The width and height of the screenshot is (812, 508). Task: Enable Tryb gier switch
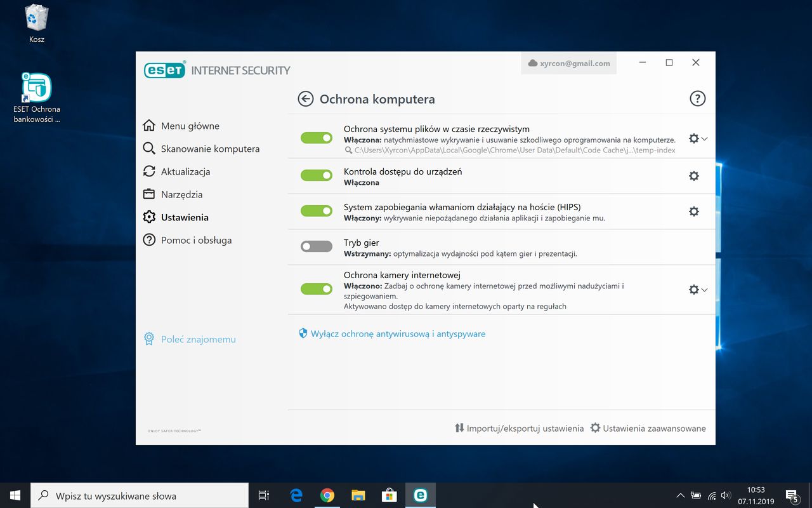(x=317, y=246)
